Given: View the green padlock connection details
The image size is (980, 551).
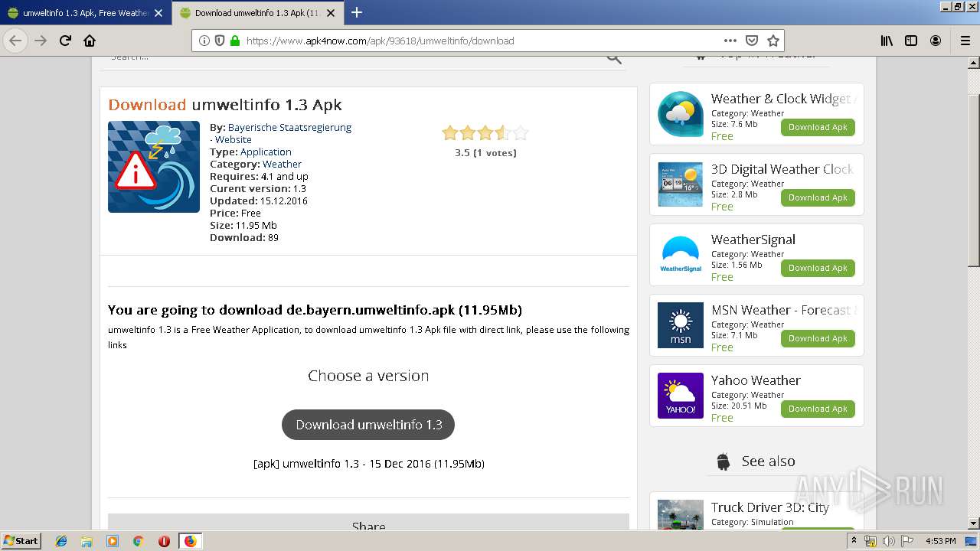Looking at the screenshot, I should pos(235,41).
